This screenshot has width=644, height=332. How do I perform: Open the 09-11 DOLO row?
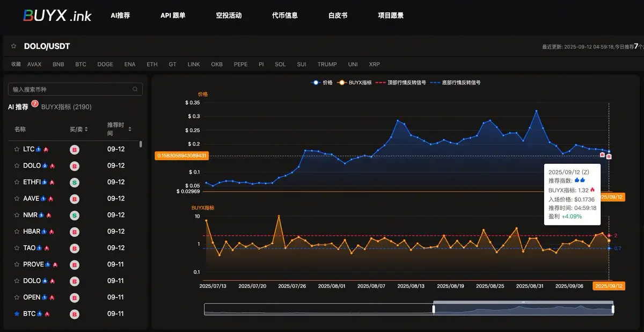(x=75, y=281)
